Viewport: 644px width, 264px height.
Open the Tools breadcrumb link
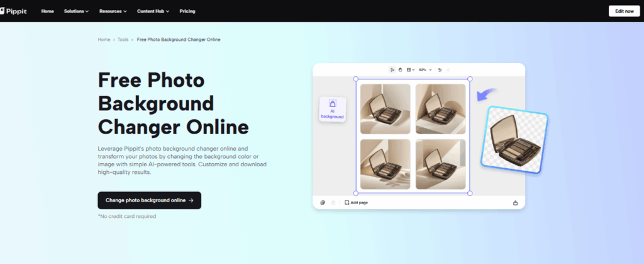(x=123, y=40)
